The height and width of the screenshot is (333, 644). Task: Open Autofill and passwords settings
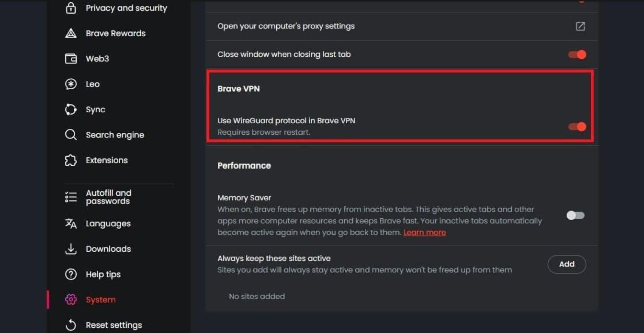coord(108,196)
